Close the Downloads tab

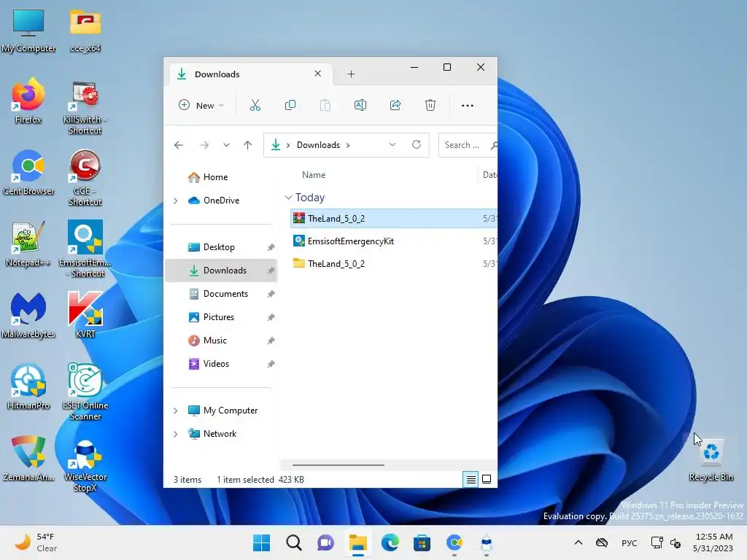(318, 74)
